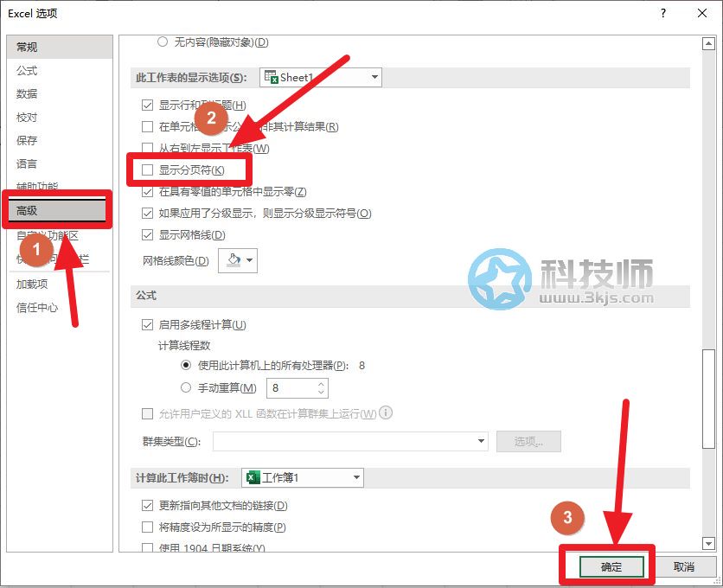Switch to the 高级 category
Screen dimensions: 723x588
(57, 210)
